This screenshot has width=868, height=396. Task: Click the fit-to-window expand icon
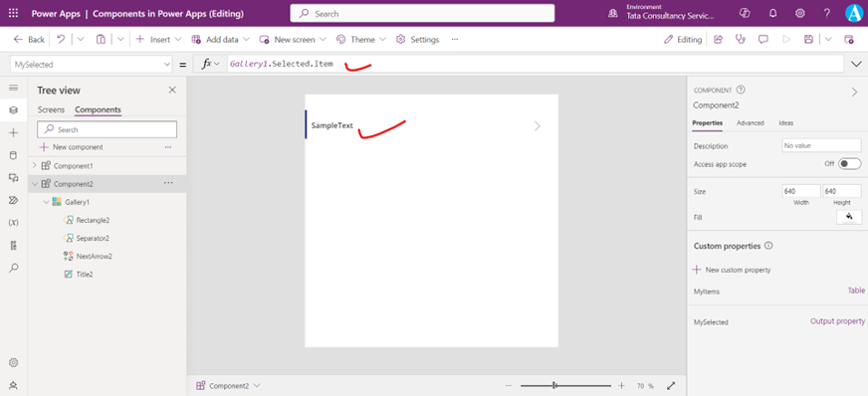click(671, 385)
